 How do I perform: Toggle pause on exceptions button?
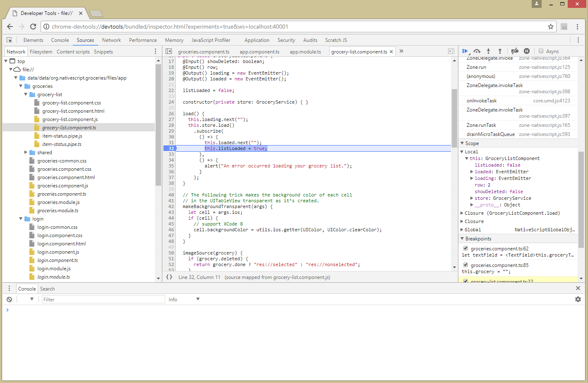527,51
